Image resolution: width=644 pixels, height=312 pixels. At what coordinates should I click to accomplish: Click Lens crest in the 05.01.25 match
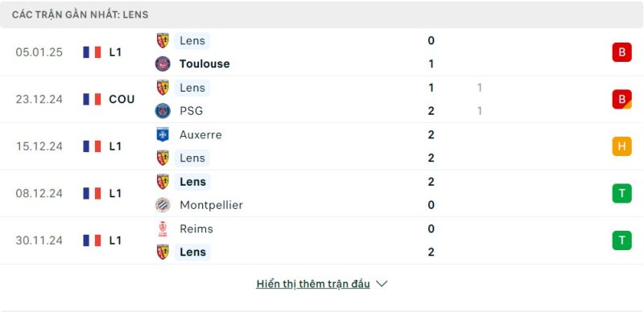click(x=163, y=41)
